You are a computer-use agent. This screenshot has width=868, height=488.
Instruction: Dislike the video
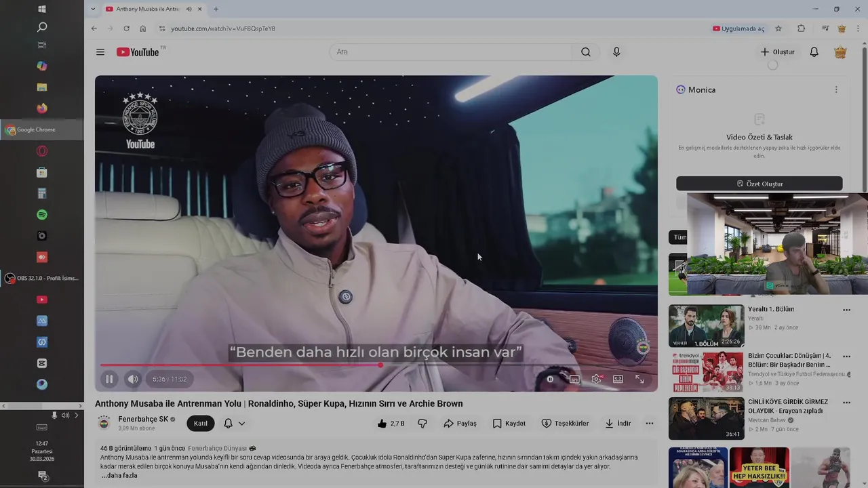point(422,424)
